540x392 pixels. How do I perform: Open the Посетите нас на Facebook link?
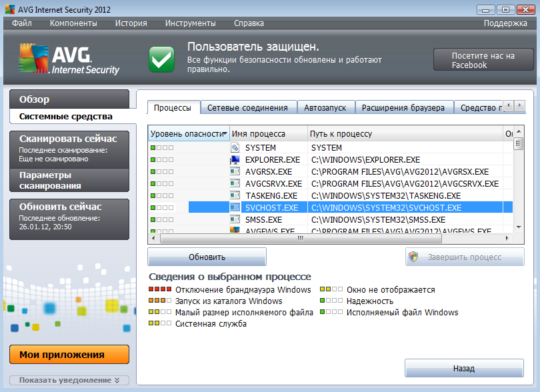click(483, 60)
